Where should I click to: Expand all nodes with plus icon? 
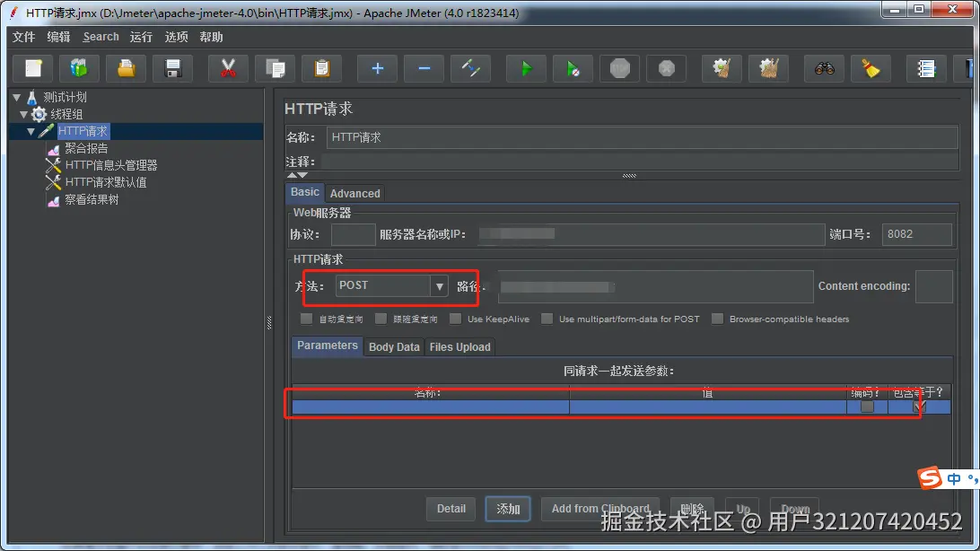[x=377, y=68]
